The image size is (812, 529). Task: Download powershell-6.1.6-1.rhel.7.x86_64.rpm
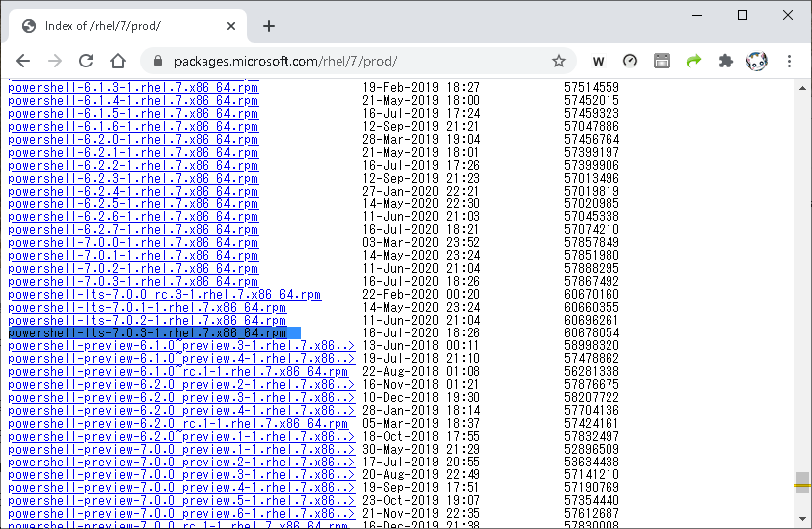[x=133, y=127]
